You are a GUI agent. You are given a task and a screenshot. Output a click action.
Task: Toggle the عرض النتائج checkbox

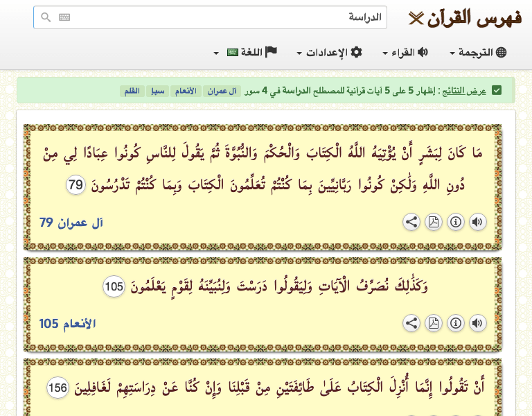pos(497,91)
